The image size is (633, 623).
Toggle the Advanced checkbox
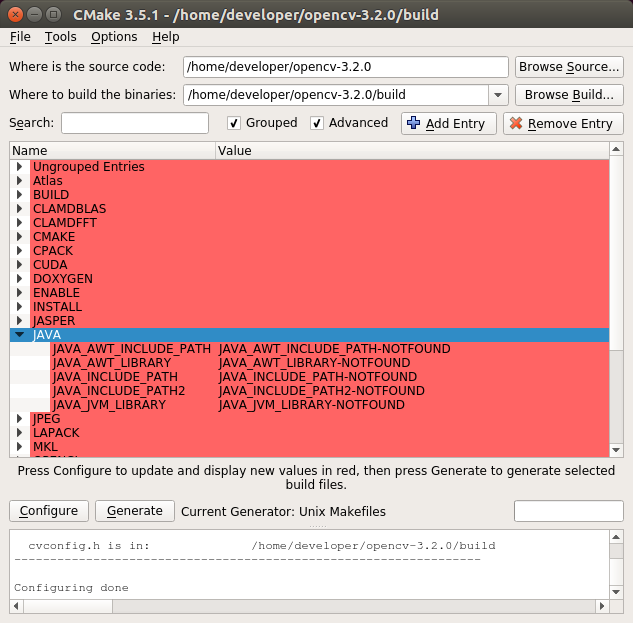click(x=316, y=123)
